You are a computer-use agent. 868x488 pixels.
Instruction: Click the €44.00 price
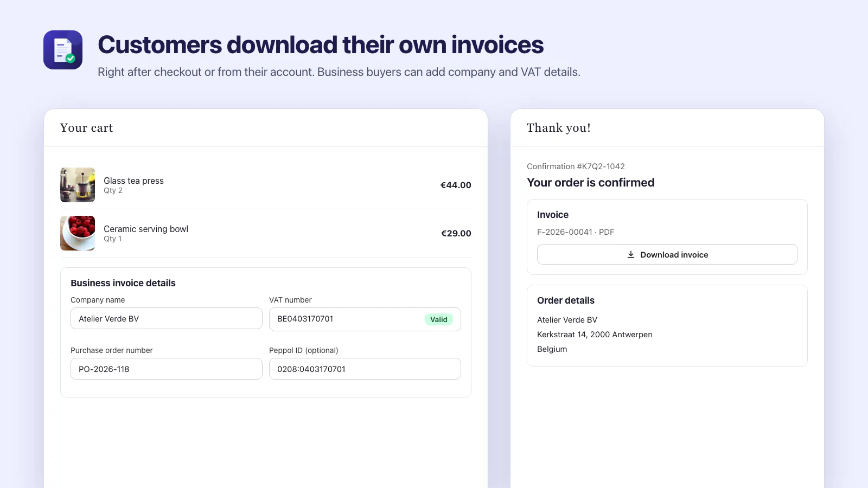tap(456, 185)
